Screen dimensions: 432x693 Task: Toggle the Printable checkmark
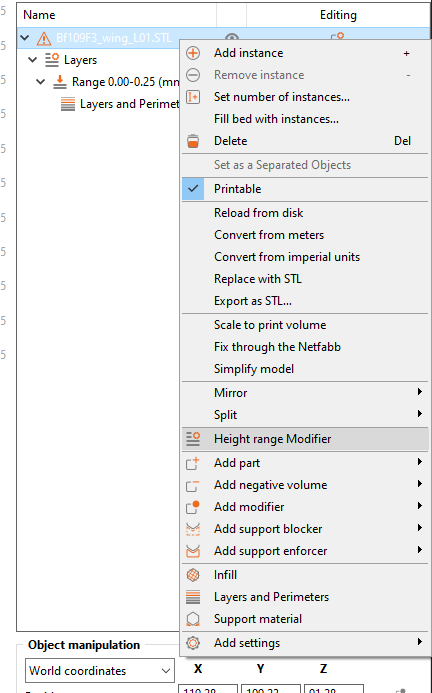point(193,189)
